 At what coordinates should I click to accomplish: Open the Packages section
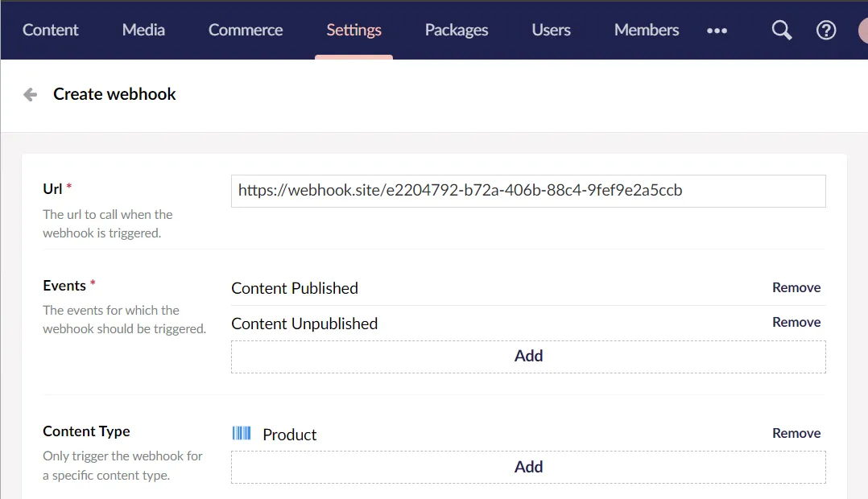click(457, 31)
